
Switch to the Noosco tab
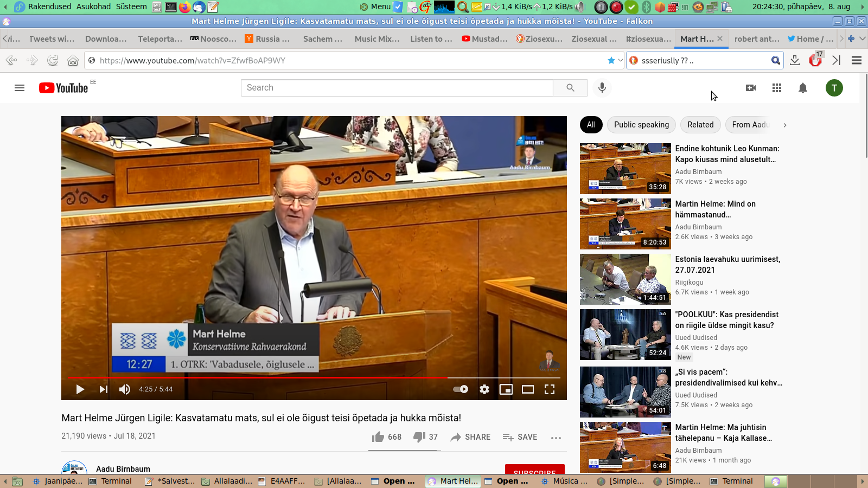214,38
